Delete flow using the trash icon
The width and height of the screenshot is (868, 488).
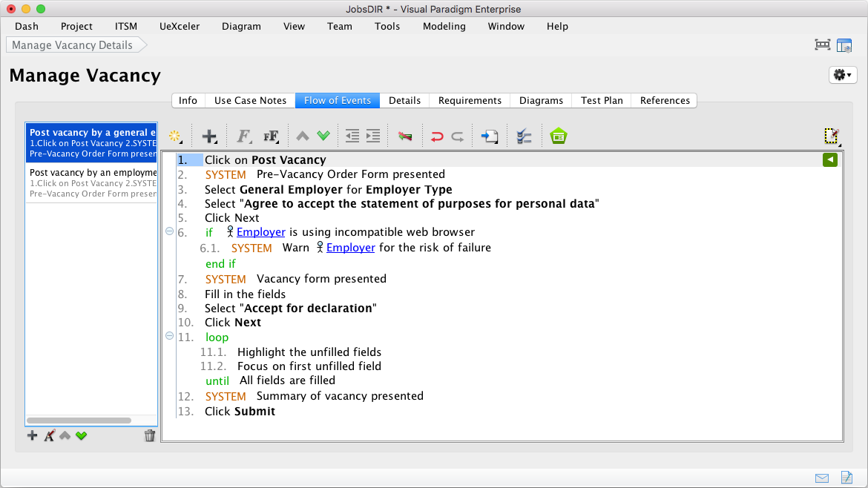pyautogui.click(x=150, y=435)
